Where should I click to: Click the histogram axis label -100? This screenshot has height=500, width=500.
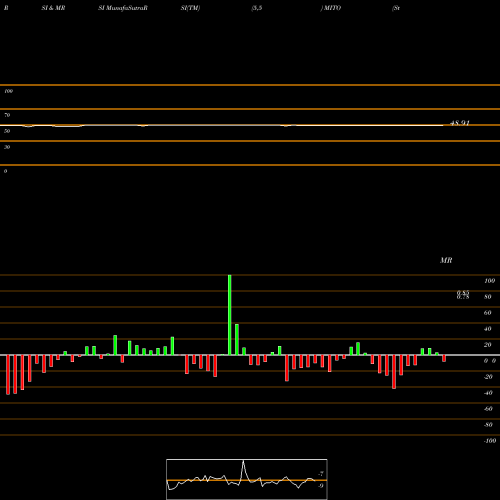[x=490, y=441]
